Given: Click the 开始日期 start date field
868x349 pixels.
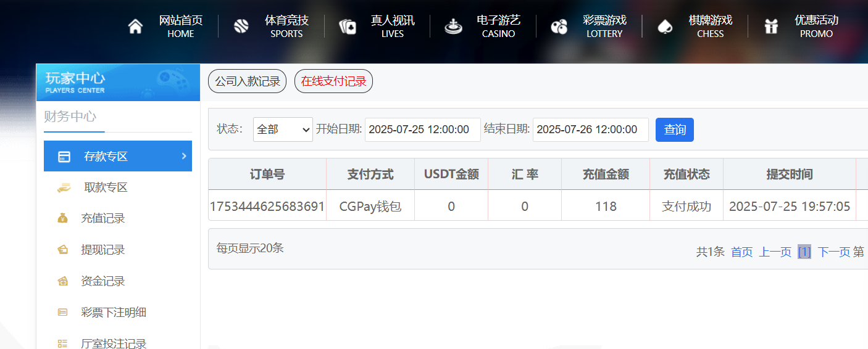Looking at the screenshot, I should pyautogui.click(x=422, y=129).
